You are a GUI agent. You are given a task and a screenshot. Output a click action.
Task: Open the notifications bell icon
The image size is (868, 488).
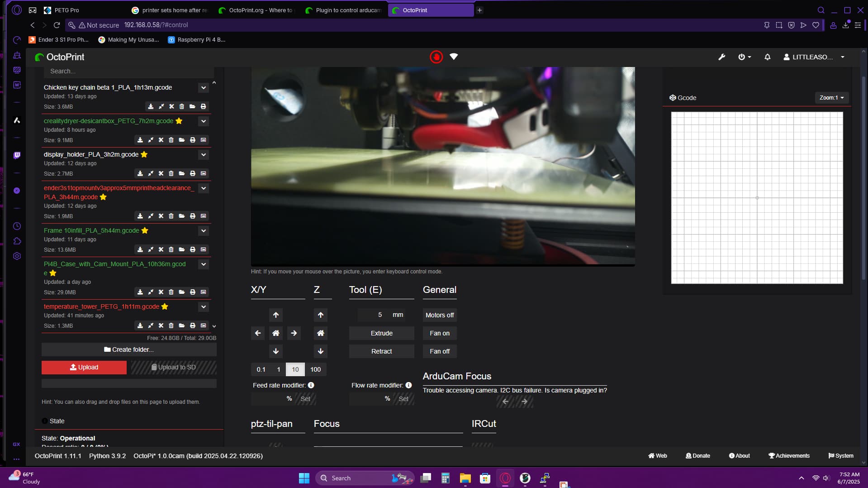(767, 57)
